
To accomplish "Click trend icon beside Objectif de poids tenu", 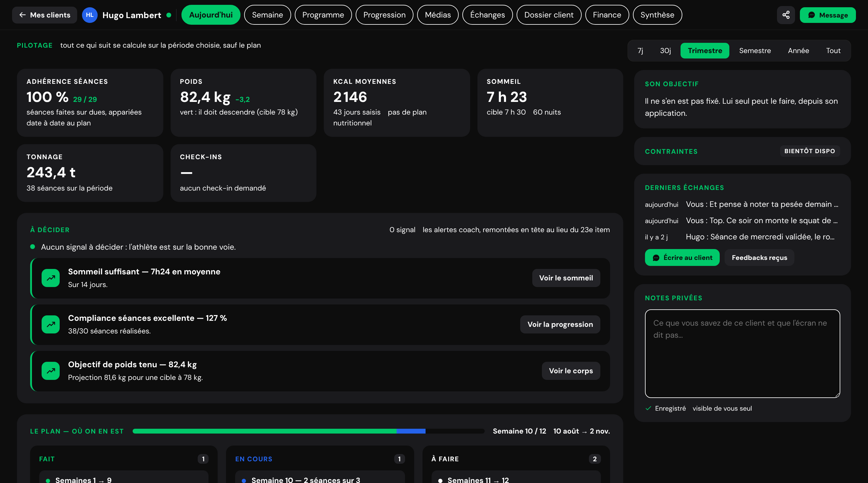I will pyautogui.click(x=51, y=371).
